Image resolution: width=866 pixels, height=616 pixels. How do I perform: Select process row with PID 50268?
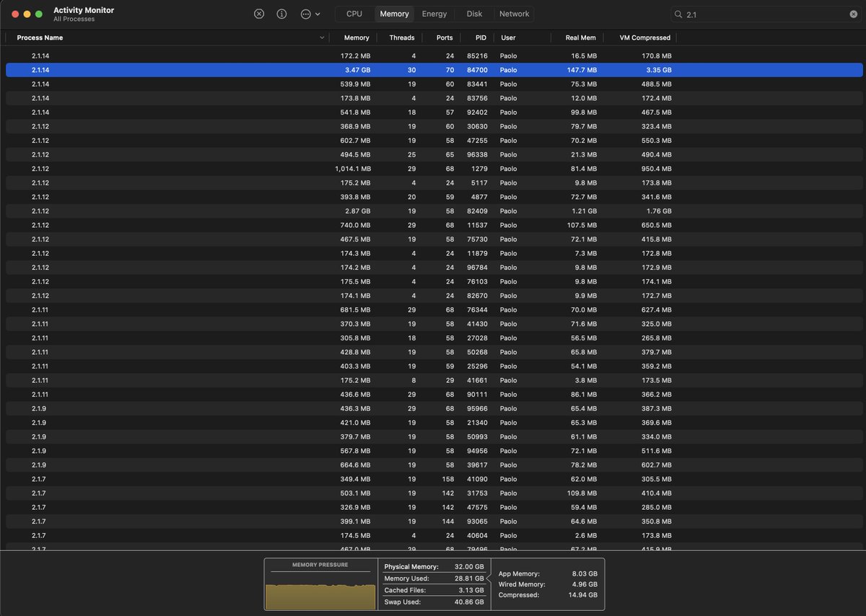tap(434, 352)
